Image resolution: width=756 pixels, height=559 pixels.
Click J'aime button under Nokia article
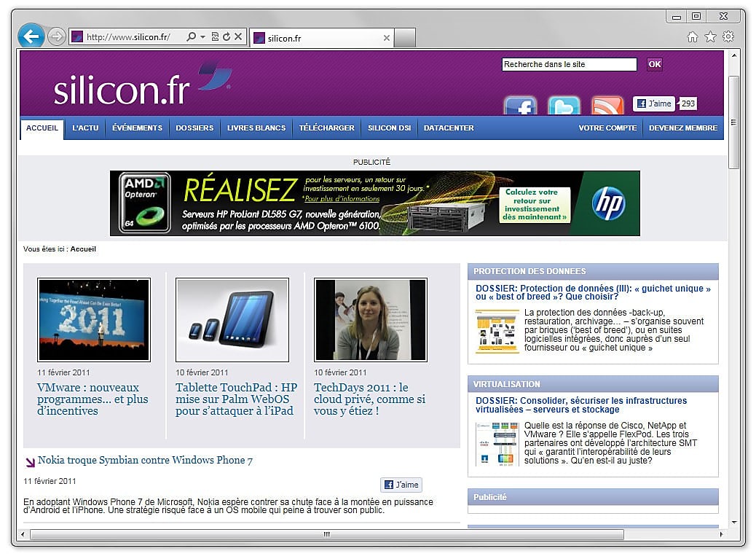tap(401, 485)
